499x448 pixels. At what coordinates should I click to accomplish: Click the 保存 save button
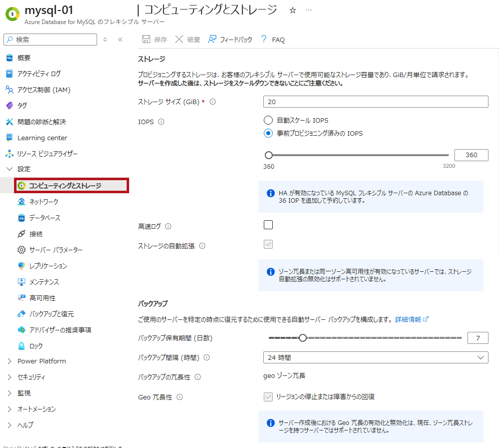click(x=155, y=40)
